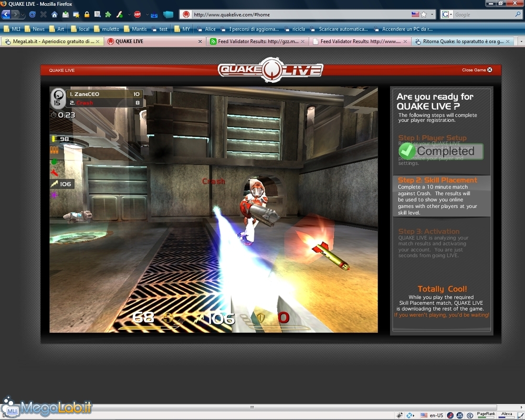The height and width of the screenshot is (420, 525).
Task: Click the blue X icon in status bar
Action: (x=409, y=415)
